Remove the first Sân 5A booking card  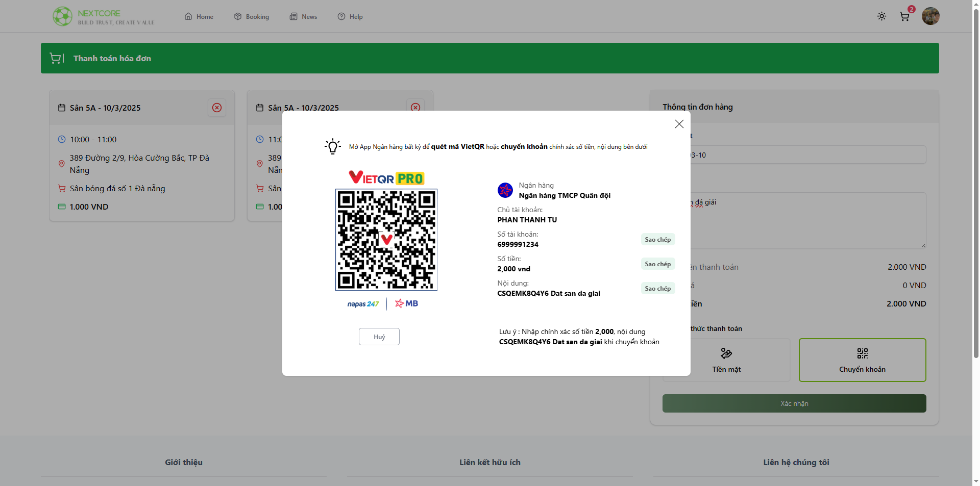click(217, 108)
